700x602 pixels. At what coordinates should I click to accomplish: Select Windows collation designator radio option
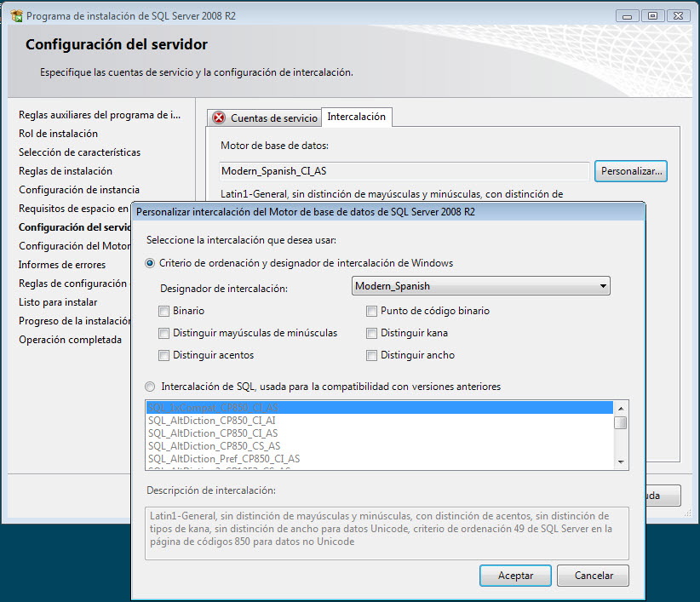[150, 263]
